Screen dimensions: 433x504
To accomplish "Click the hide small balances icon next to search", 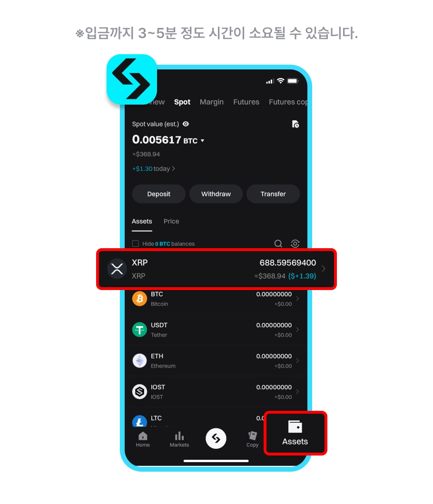I will pyautogui.click(x=295, y=243).
